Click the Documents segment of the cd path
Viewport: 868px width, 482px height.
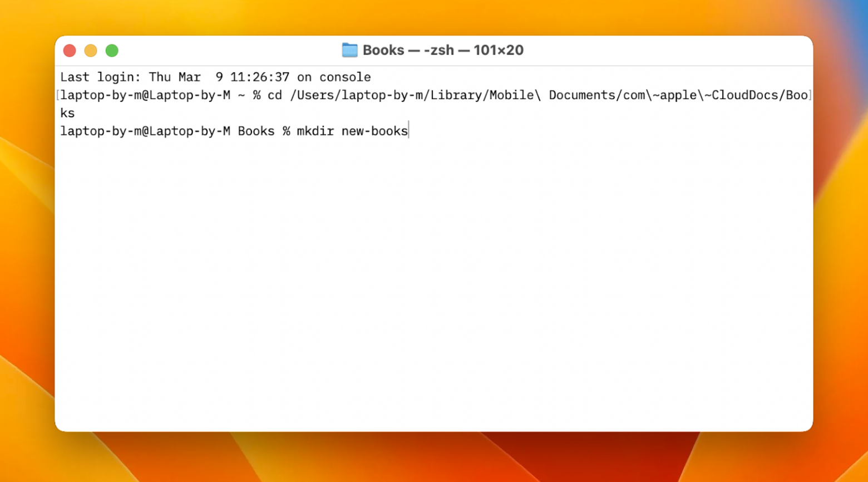[x=583, y=95]
